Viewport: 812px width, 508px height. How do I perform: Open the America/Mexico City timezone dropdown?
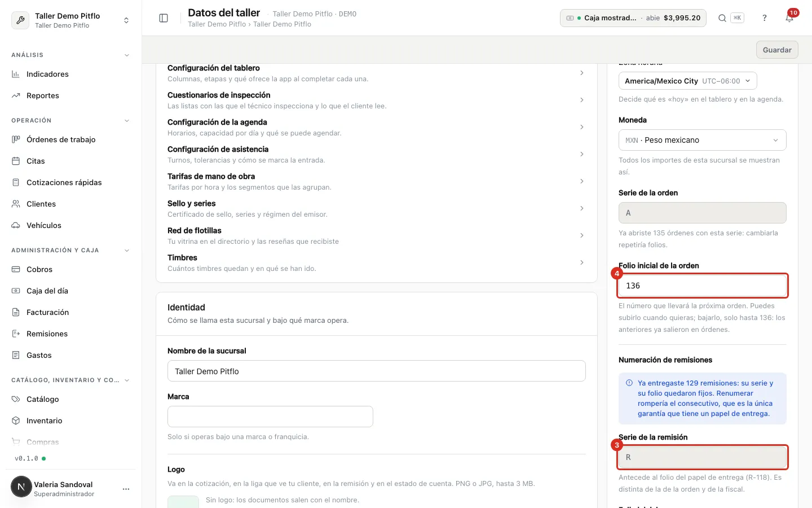click(687, 81)
